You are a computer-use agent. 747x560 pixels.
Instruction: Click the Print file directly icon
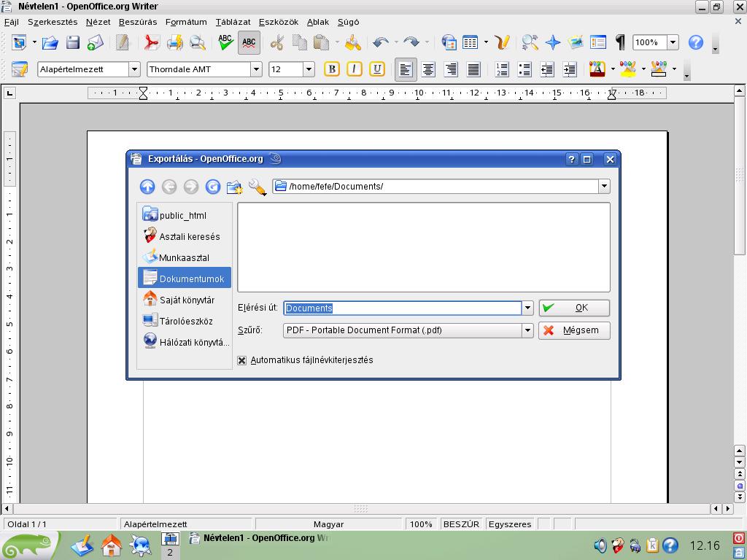175,42
